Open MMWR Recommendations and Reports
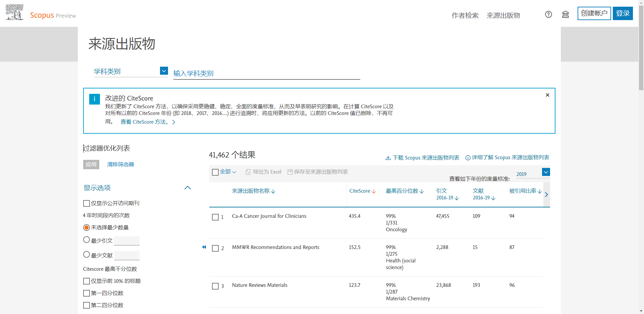This screenshot has height=314, width=644. pyautogui.click(x=276, y=247)
